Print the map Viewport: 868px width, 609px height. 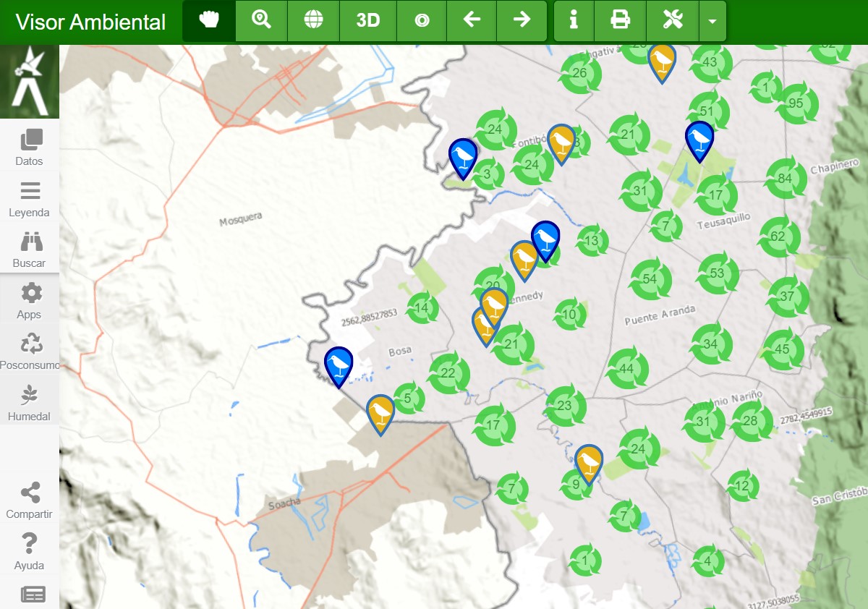click(x=620, y=20)
